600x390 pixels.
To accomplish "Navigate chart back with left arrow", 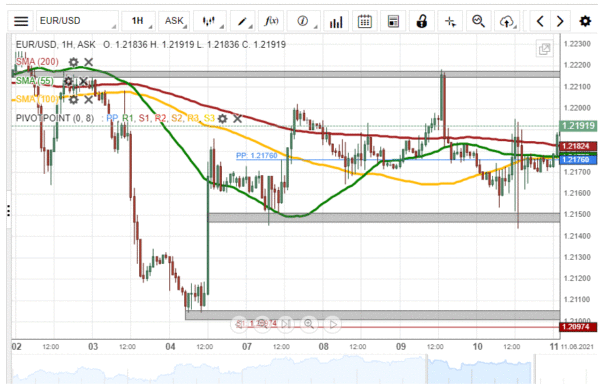I will click(540, 21).
